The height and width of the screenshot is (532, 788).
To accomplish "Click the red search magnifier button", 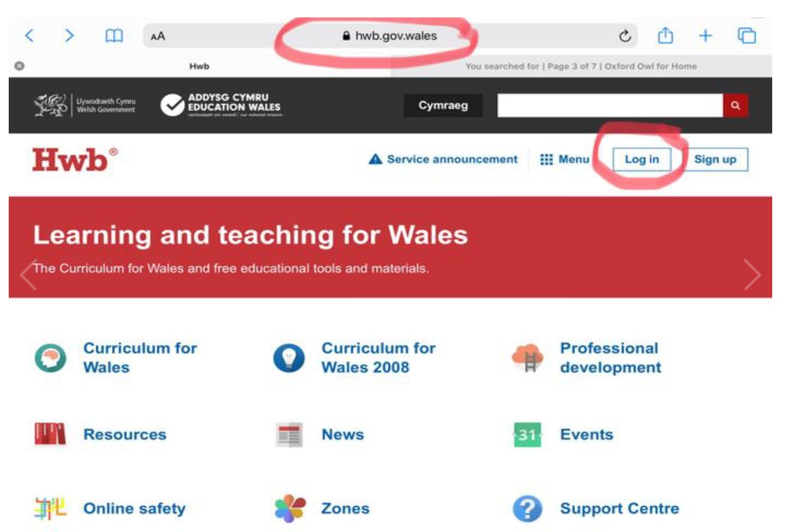I will pyautogui.click(x=736, y=105).
